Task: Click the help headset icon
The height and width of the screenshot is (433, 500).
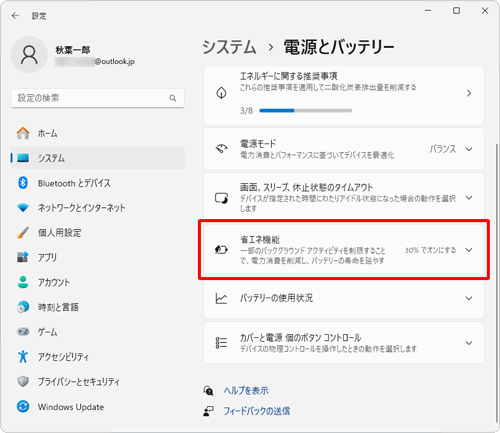Action: [x=208, y=390]
